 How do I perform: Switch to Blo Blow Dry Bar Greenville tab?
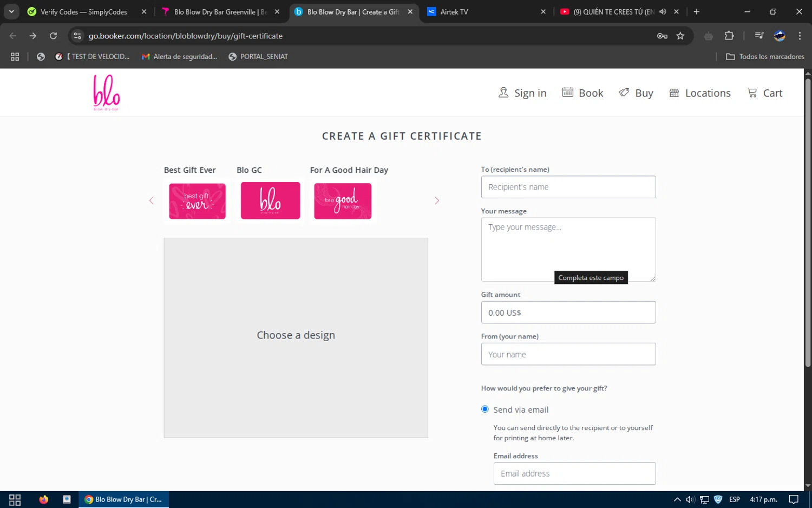[221, 12]
